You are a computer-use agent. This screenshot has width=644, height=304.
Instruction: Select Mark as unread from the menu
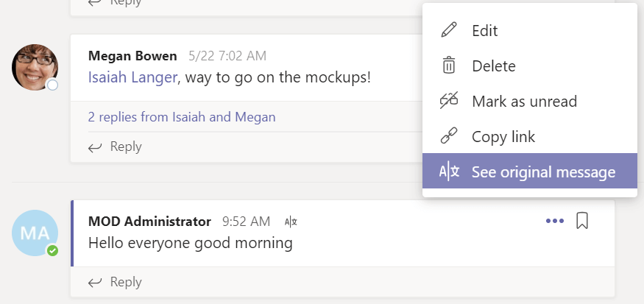point(524,102)
